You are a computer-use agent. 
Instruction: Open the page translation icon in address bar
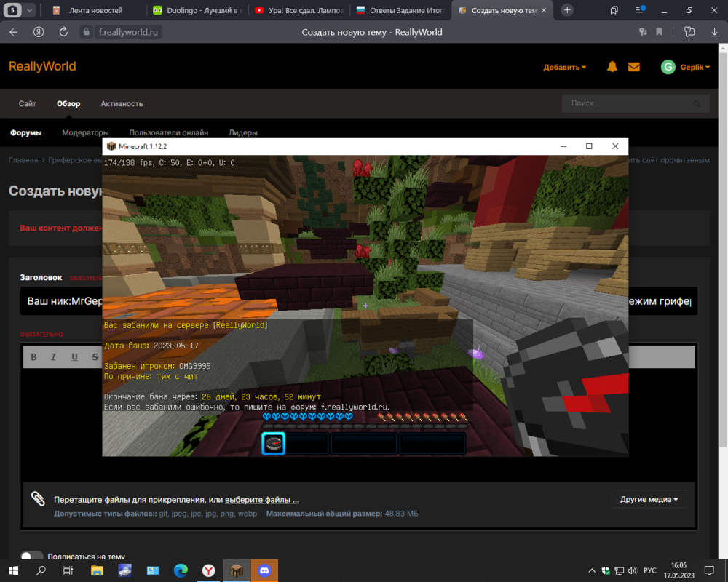[643, 32]
